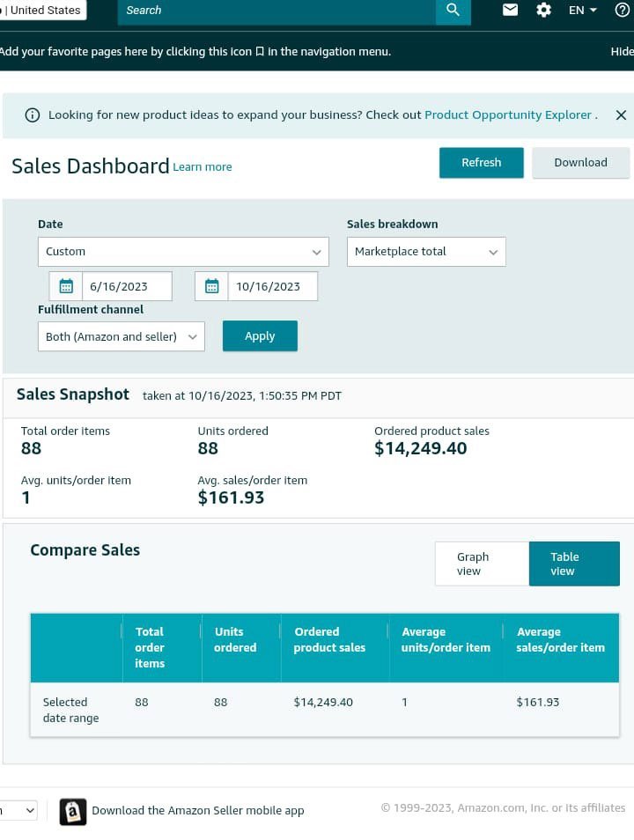Image resolution: width=634 pixels, height=840 pixels.
Task: Click the Help question mark icon
Action: 622,10
